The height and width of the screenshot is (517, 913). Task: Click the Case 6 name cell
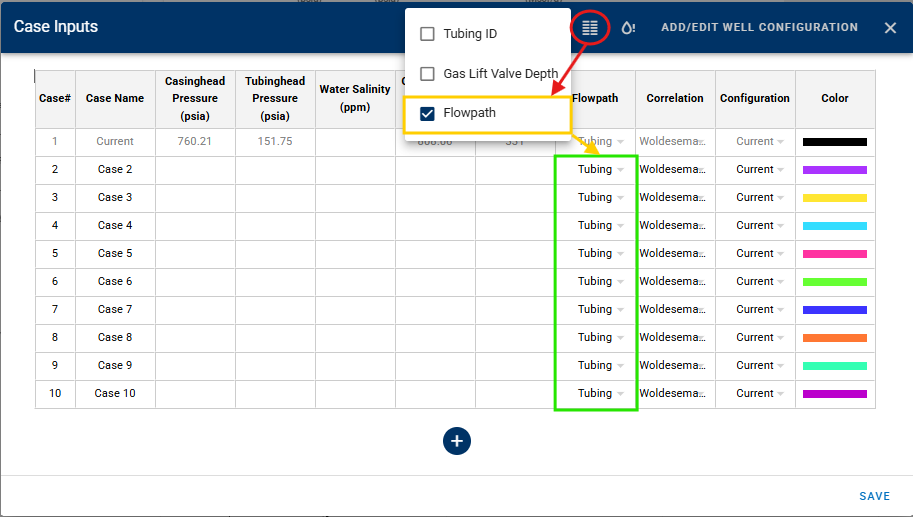[115, 281]
